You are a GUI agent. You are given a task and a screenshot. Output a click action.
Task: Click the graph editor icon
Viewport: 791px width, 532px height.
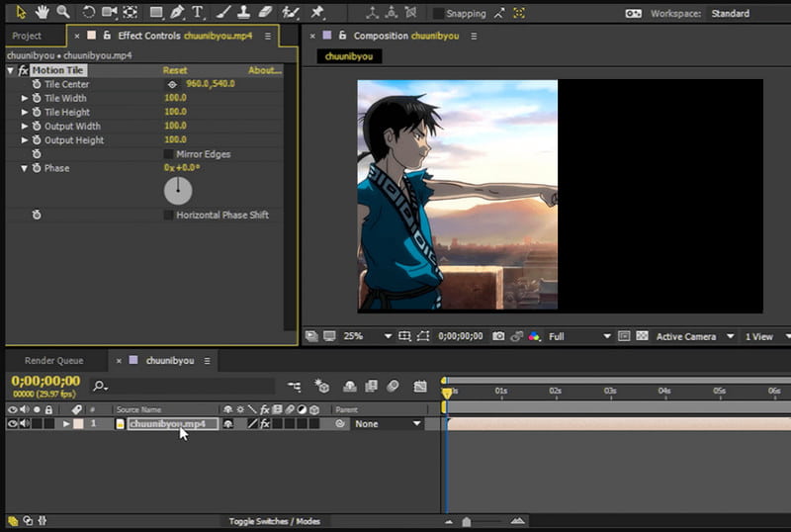pyautogui.click(x=419, y=387)
